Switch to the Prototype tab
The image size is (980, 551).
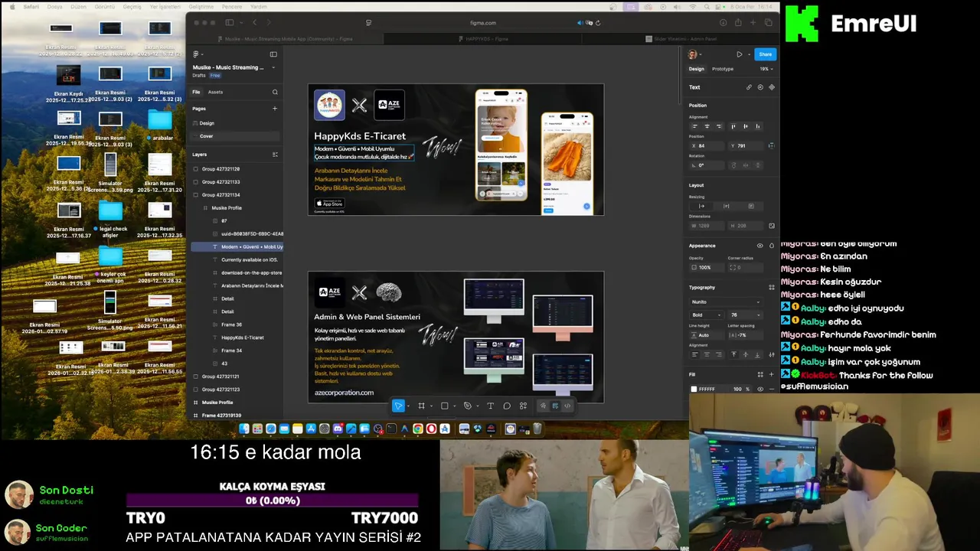723,69
